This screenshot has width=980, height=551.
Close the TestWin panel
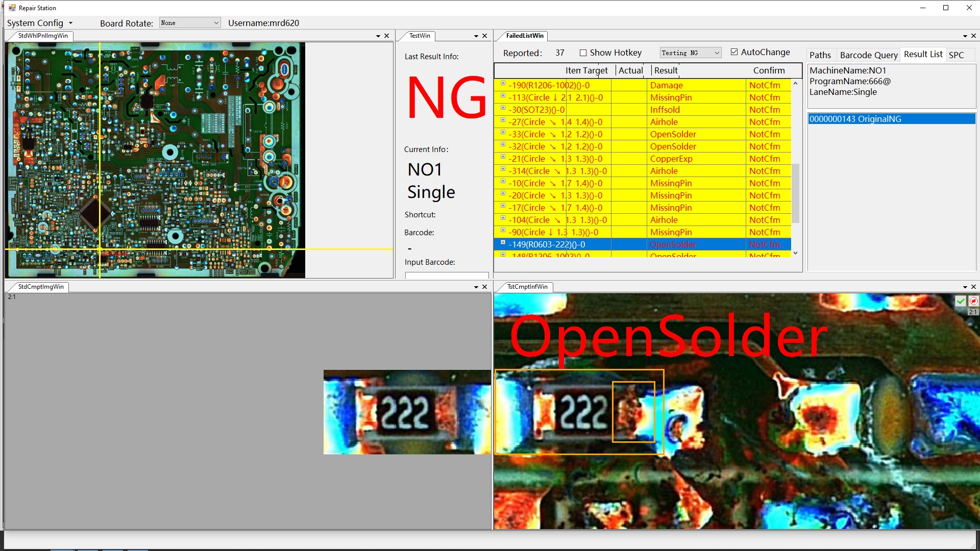[x=484, y=36]
